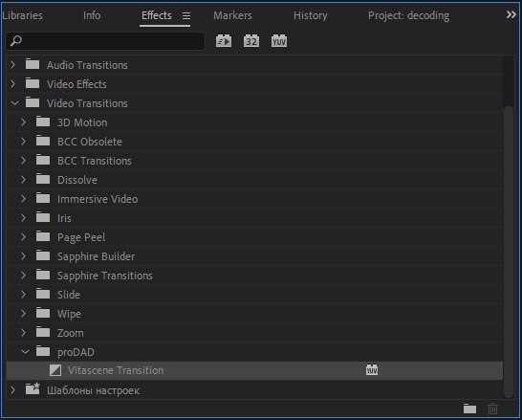
Task: Click the Immersive Video folder icon
Action: coord(43,198)
